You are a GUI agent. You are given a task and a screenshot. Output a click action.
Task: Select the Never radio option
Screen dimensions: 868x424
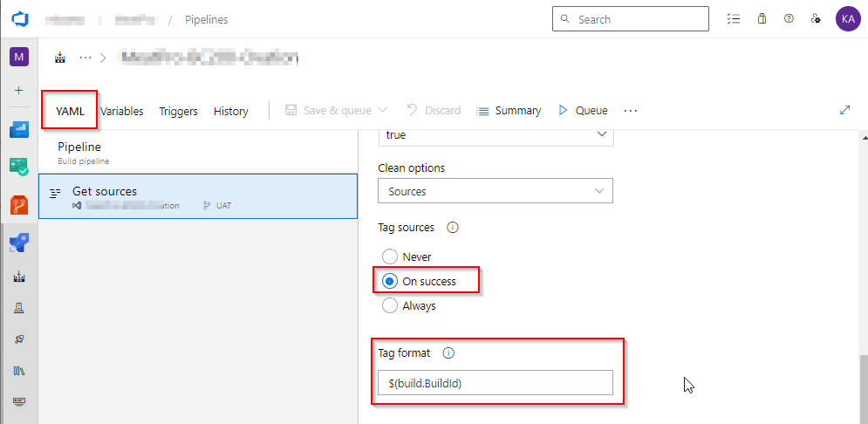[391, 256]
